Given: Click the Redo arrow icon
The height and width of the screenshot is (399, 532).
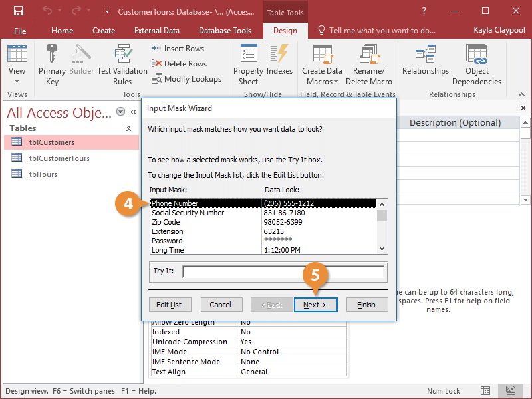Looking at the screenshot, I should (x=76, y=11).
